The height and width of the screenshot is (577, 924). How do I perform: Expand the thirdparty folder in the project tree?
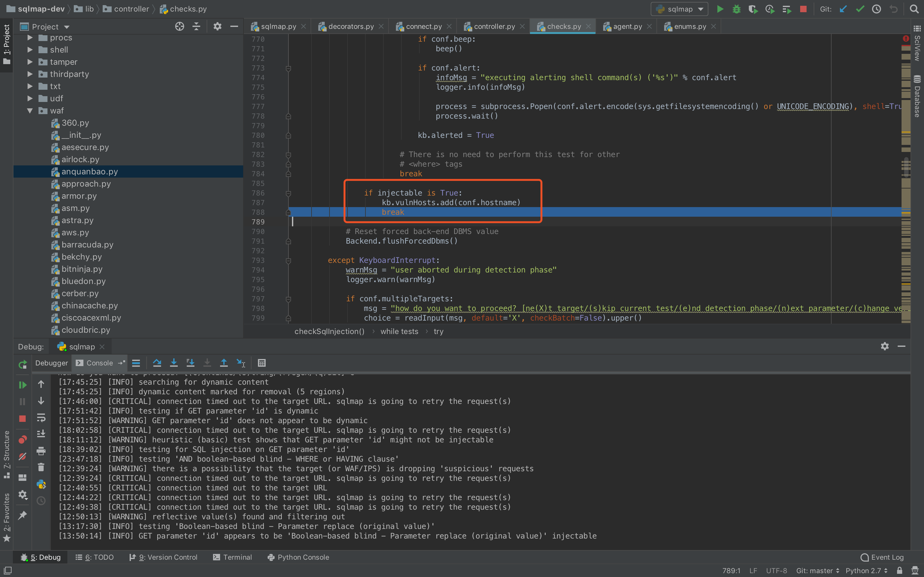pos(30,74)
